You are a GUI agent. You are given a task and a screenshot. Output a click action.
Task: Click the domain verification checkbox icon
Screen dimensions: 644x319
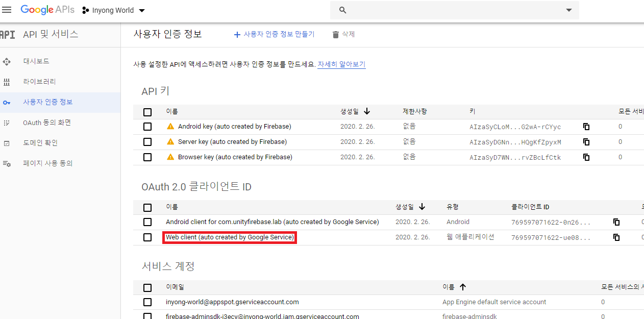[7, 143]
